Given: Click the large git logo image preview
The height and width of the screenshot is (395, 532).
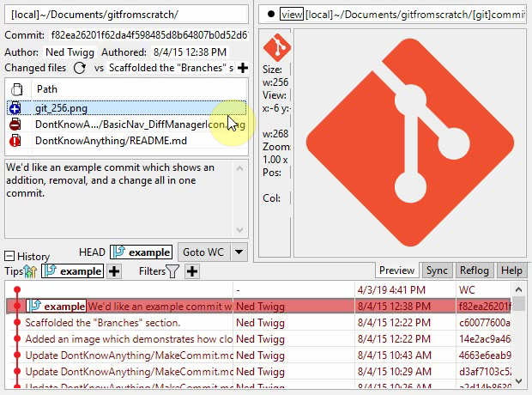Looking at the screenshot, I should [410, 143].
